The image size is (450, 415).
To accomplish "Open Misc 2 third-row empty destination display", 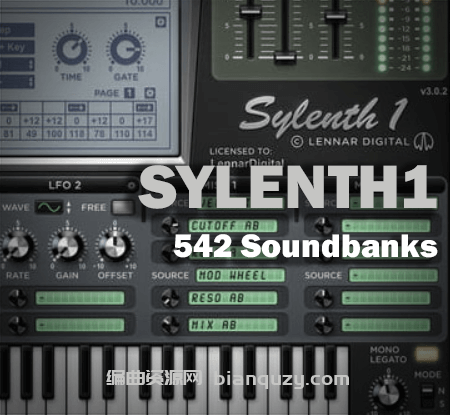I will (x=386, y=298).
